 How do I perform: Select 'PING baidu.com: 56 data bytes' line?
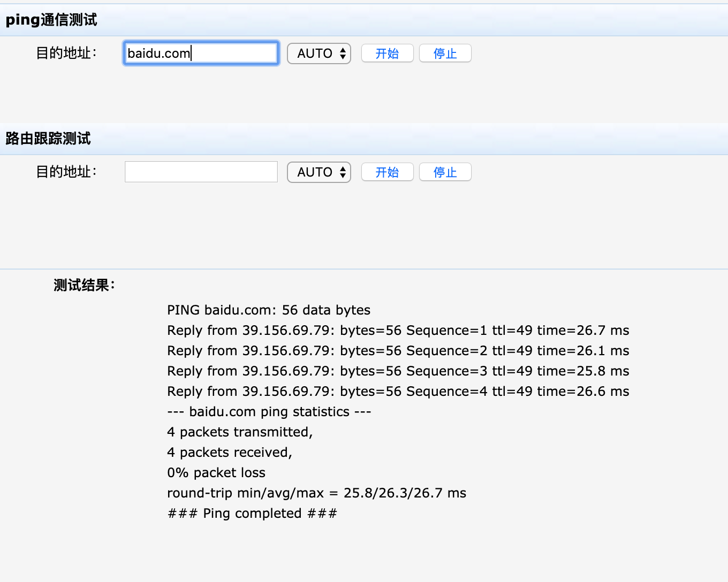click(269, 310)
